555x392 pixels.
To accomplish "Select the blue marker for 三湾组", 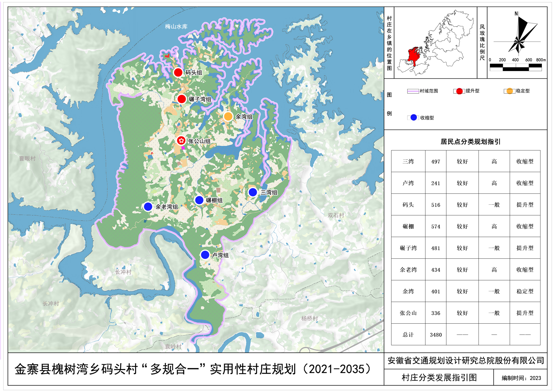I will 253,192.
